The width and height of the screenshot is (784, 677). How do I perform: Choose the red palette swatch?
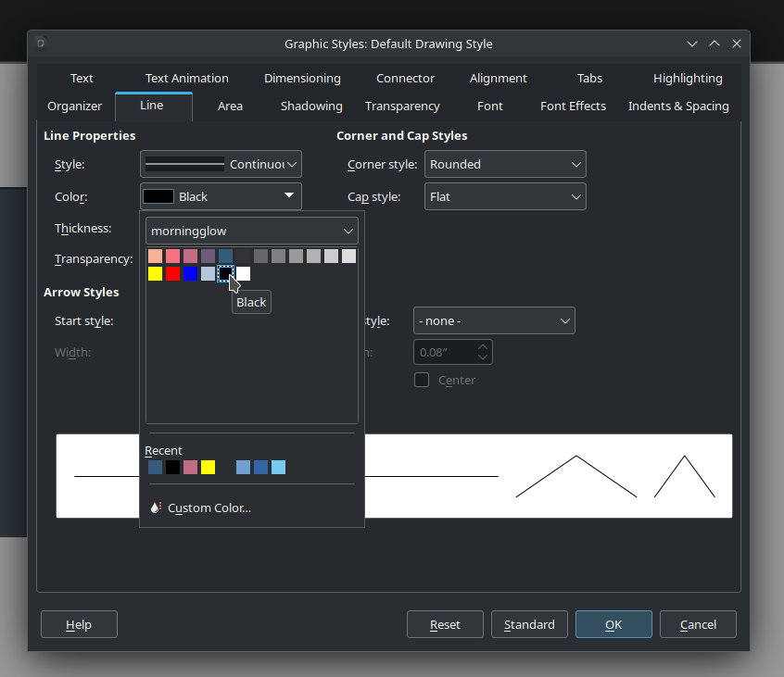point(172,274)
